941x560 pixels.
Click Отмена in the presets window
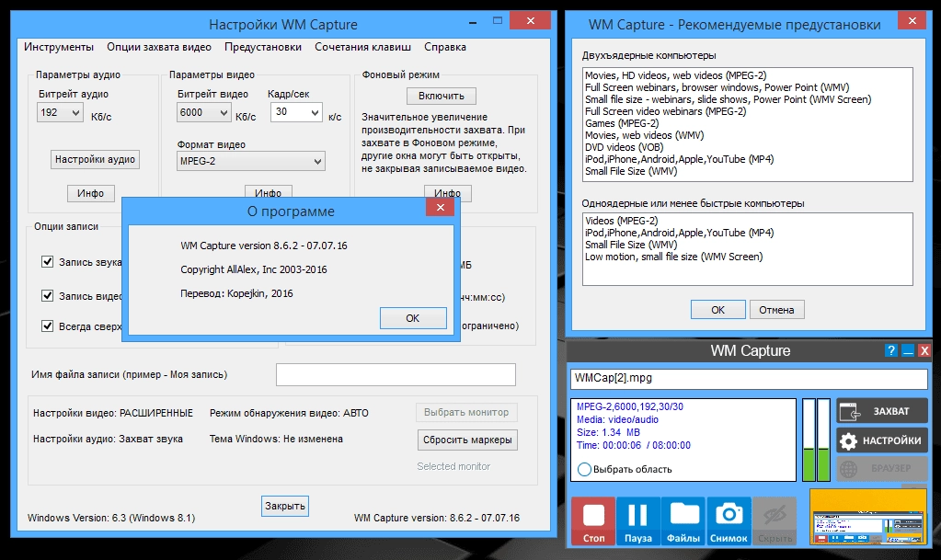click(776, 310)
